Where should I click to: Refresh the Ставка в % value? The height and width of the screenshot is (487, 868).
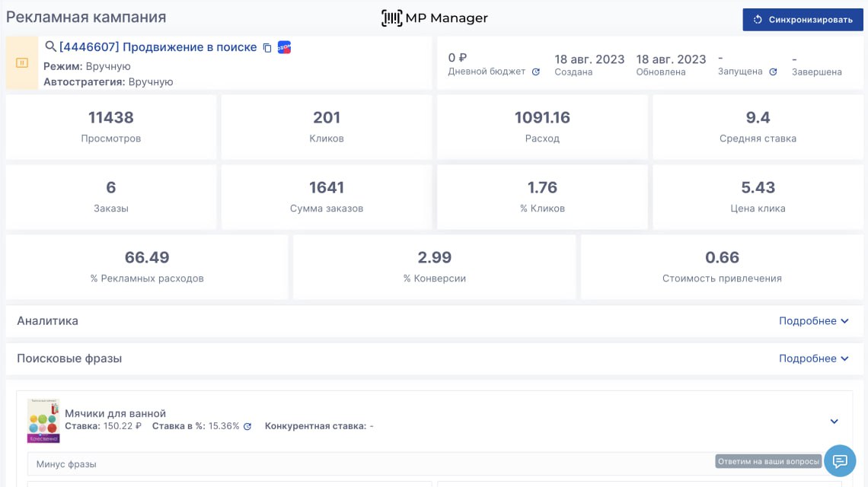(x=247, y=427)
